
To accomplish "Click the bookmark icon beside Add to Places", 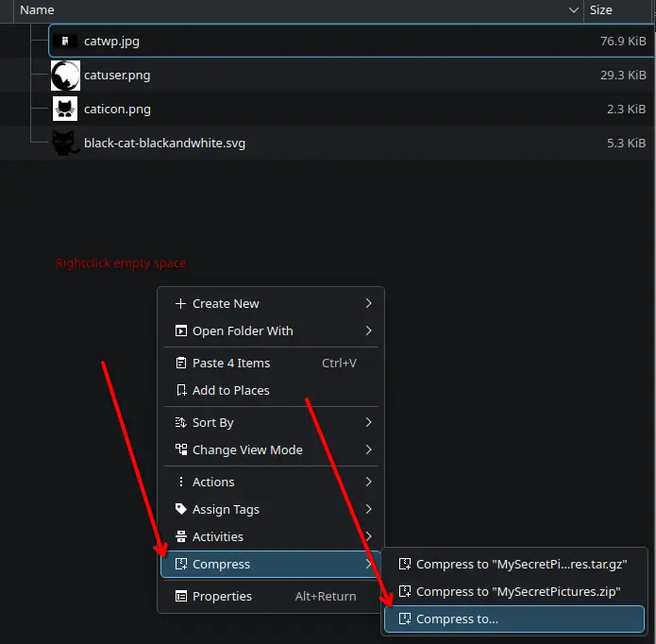I will pyautogui.click(x=179, y=391).
